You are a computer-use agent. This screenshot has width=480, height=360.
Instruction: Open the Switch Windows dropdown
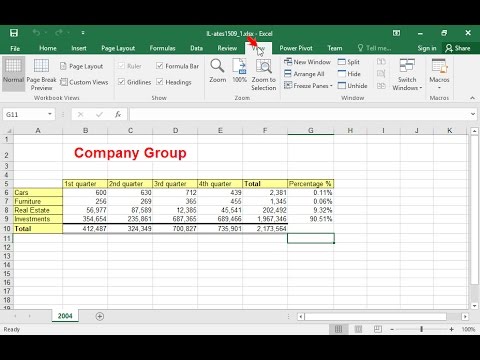pos(407,75)
